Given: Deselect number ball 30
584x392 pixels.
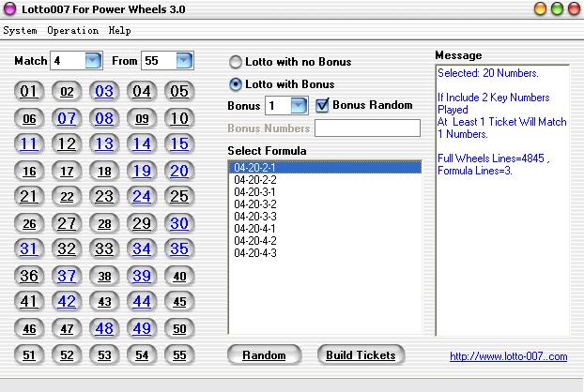Looking at the screenshot, I should (x=179, y=223).
